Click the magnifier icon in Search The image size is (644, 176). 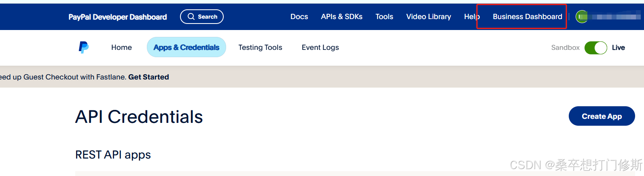pyautogui.click(x=191, y=17)
